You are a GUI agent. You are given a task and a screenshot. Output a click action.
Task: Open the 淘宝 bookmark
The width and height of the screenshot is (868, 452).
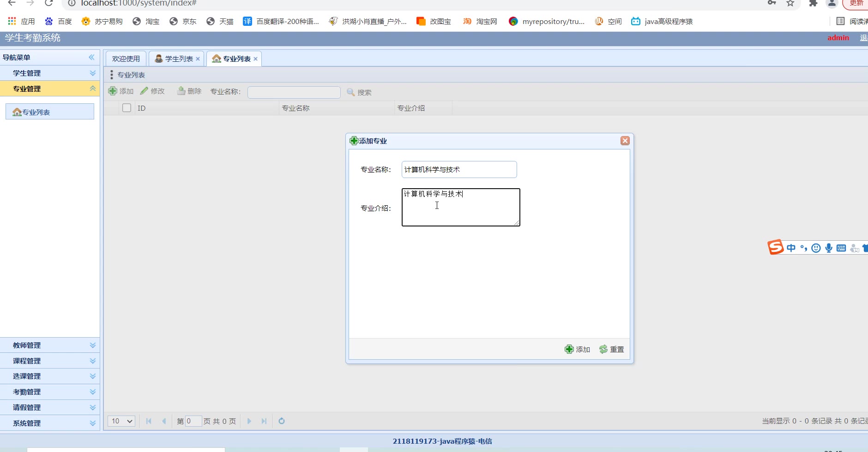pyautogui.click(x=146, y=21)
